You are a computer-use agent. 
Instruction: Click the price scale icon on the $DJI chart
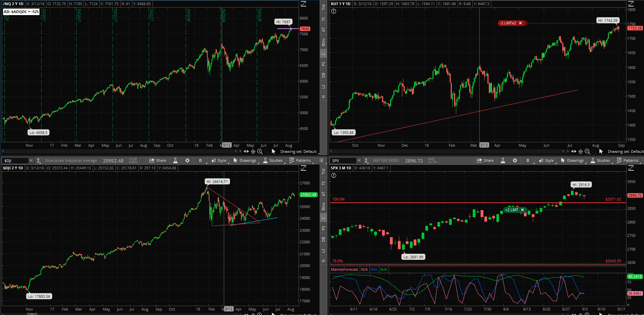(x=303, y=168)
